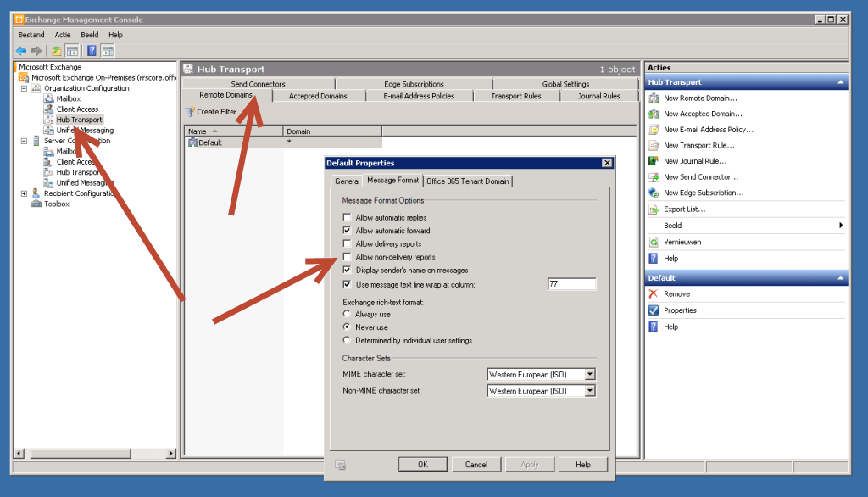Click the New Transport Rule icon
The image size is (868, 497).
pos(654,145)
